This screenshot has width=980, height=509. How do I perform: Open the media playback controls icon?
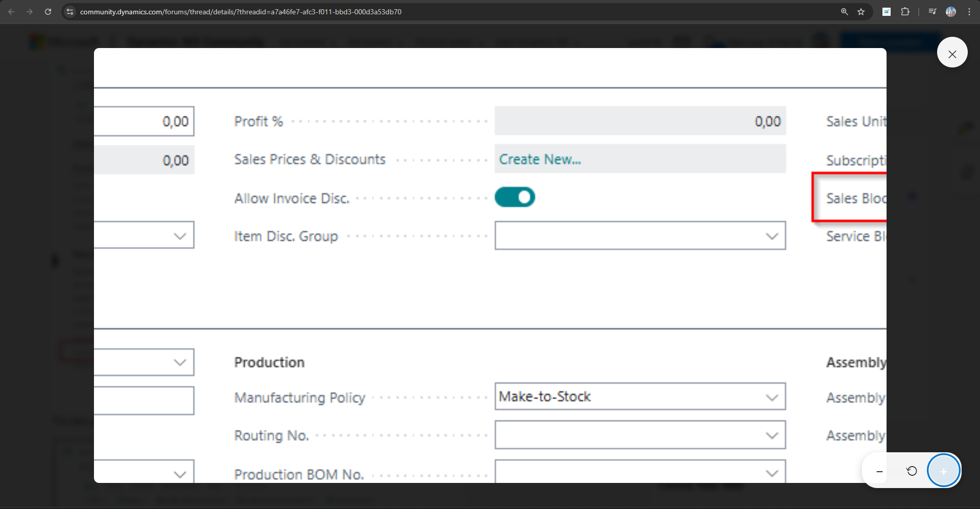pyautogui.click(x=932, y=11)
